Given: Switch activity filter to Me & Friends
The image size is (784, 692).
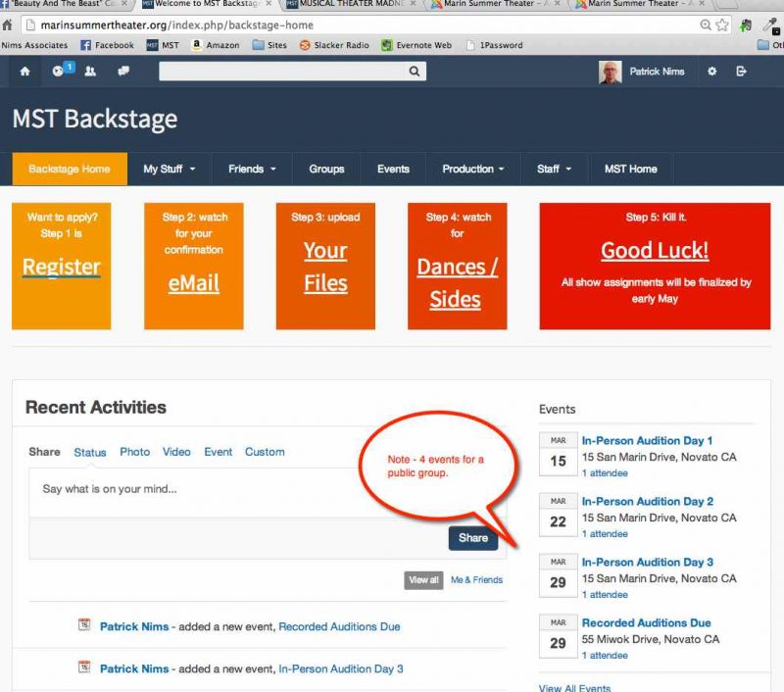Looking at the screenshot, I should (x=476, y=580).
